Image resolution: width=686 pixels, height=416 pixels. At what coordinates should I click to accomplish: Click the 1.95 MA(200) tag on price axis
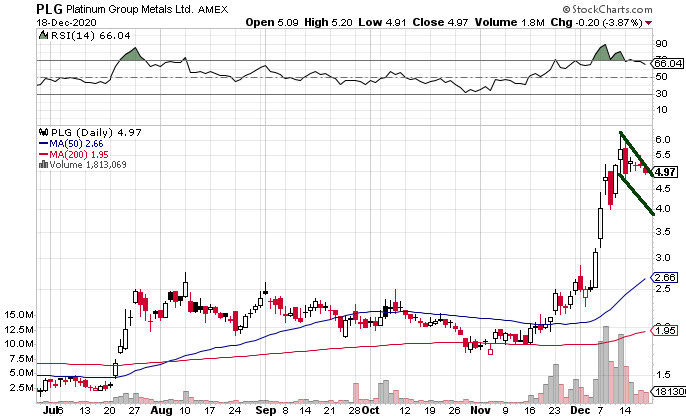pyautogui.click(x=665, y=330)
